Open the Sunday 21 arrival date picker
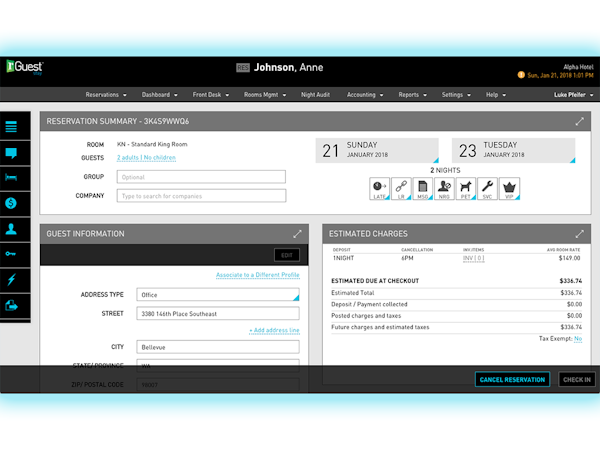 376,151
